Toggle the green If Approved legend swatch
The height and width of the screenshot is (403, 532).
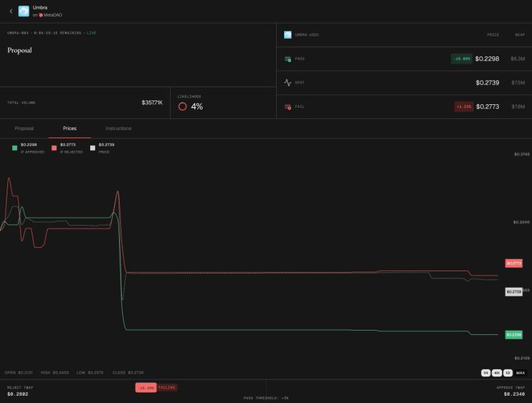[15, 148]
